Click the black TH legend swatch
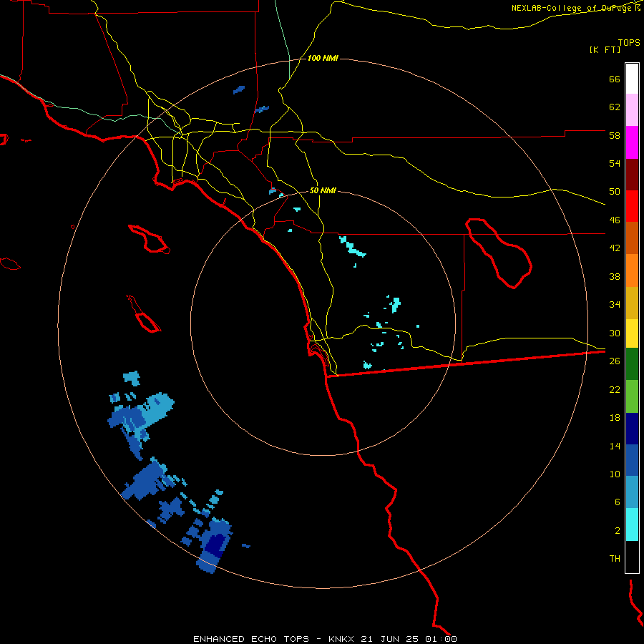 tap(632, 557)
